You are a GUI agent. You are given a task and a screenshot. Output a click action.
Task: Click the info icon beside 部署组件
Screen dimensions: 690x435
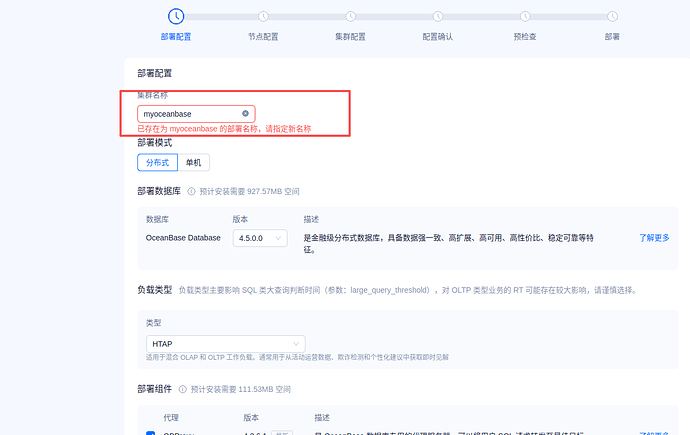[x=182, y=389]
